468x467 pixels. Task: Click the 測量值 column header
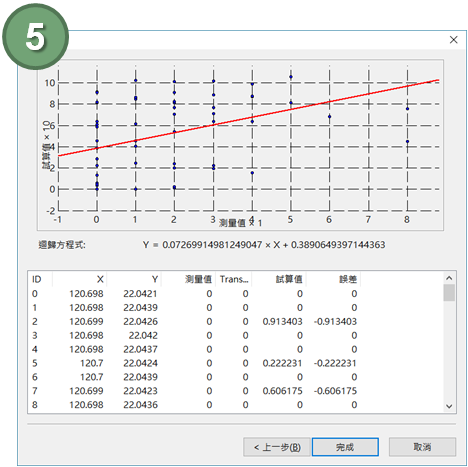click(188, 279)
